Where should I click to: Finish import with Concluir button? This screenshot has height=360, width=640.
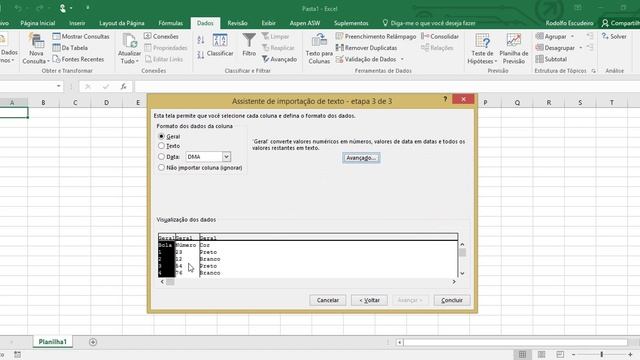click(x=452, y=300)
